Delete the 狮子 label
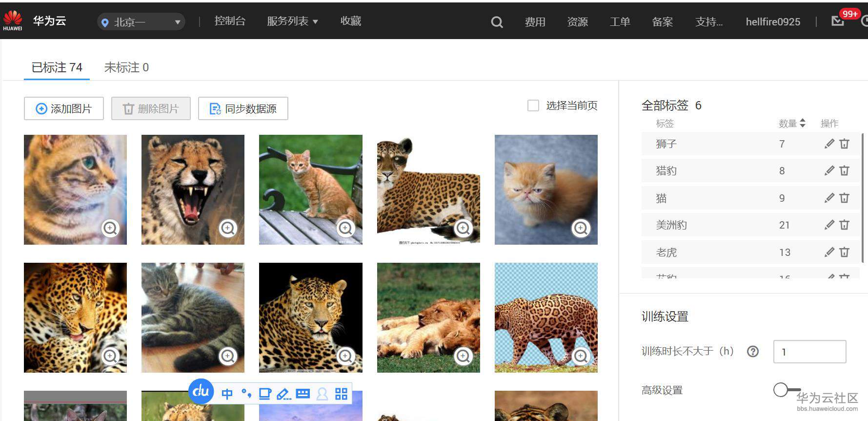Image resolution: width=868 pixels, height=421 pixels. pyautogui.click(x=845, y=144)
